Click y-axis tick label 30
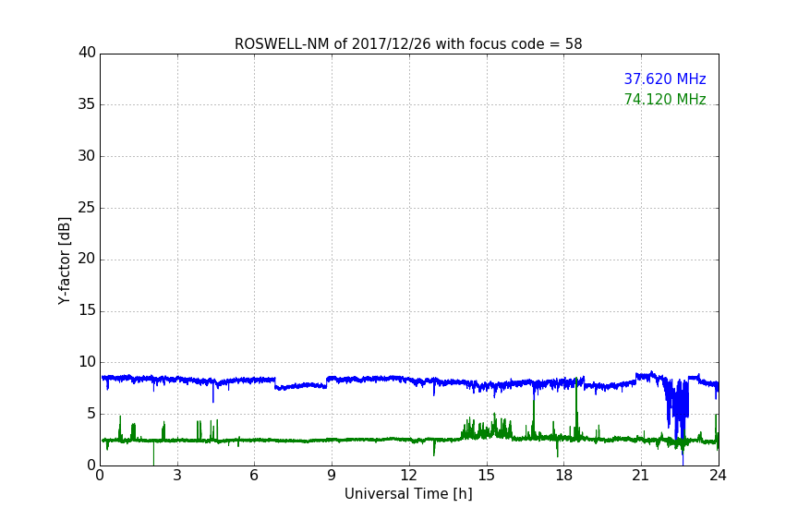798x532 pixels. click(x=87, y=156)
